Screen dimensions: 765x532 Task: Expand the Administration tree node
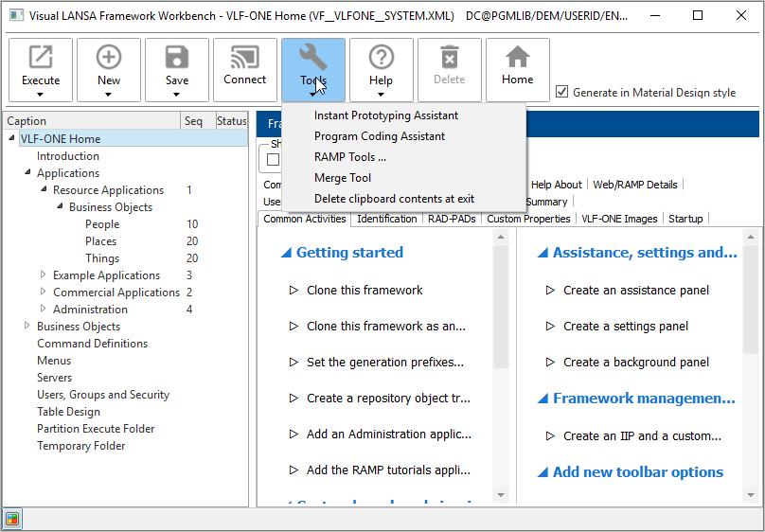[x=44, y=309]
